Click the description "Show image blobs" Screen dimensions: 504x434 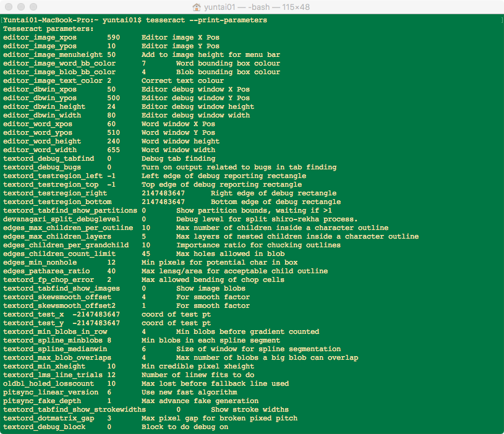[210, 289]
